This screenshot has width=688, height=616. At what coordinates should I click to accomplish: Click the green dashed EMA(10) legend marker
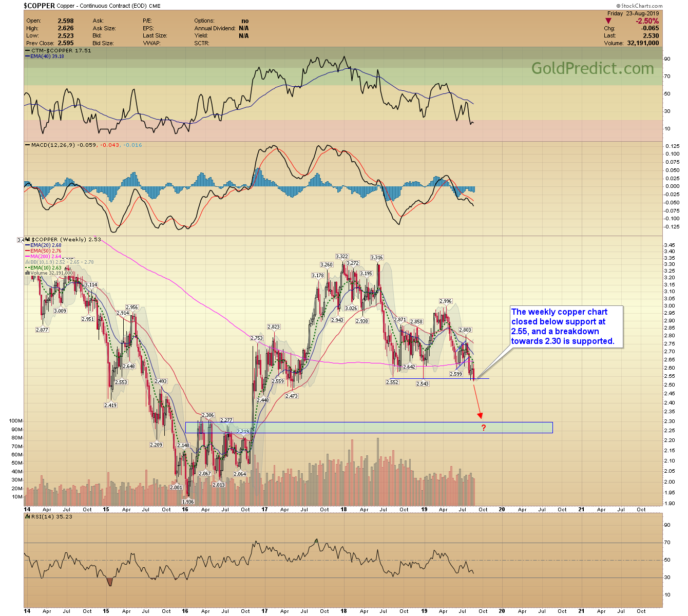27,268
